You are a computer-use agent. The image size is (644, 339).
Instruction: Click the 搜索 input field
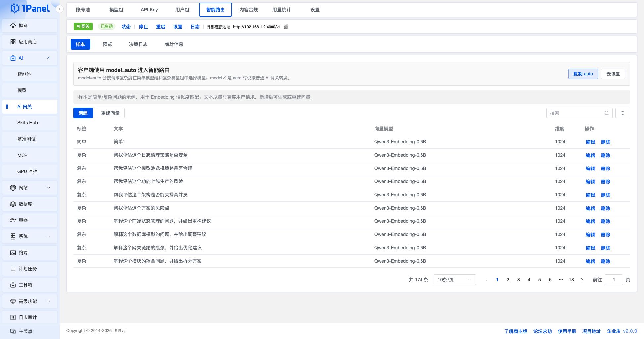[x=579, y=113]
